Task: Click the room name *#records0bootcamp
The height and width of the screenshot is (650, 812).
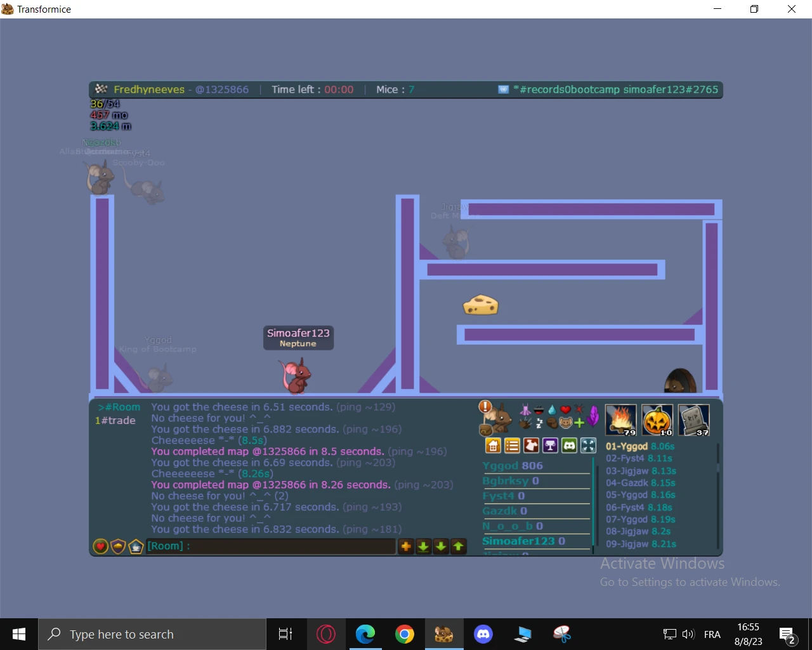Action: pos(566,90)
